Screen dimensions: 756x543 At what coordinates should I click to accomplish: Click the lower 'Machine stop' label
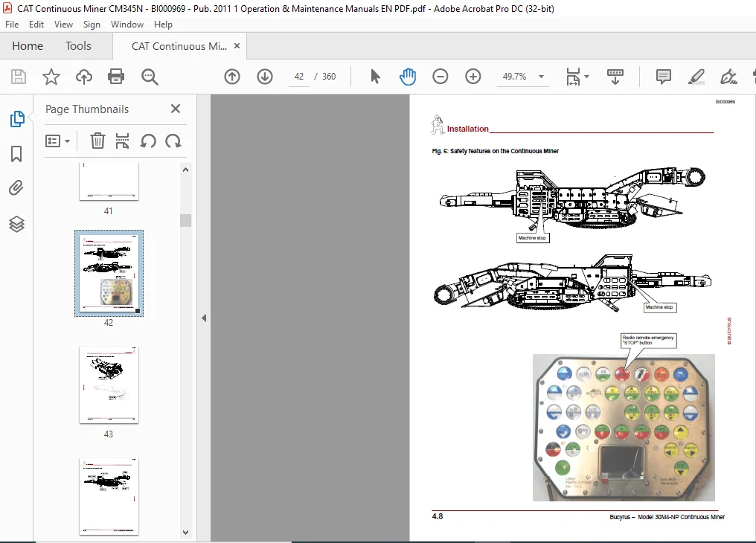click(659, 307)
